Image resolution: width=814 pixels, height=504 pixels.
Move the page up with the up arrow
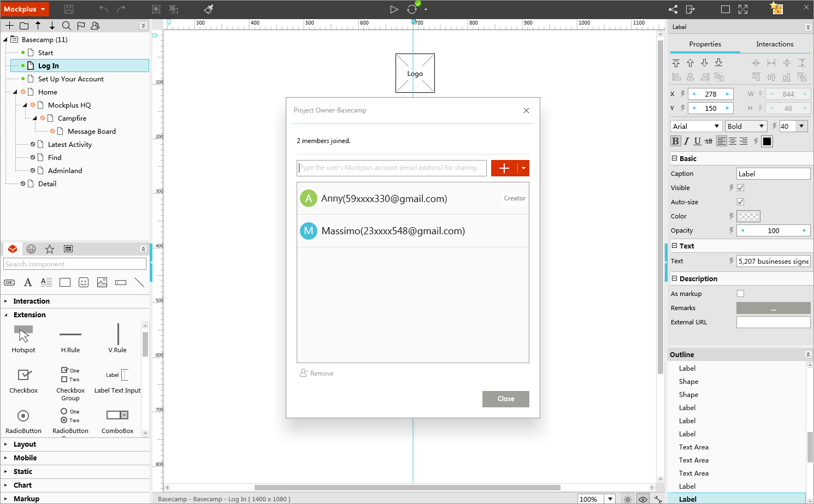point(38,26)
